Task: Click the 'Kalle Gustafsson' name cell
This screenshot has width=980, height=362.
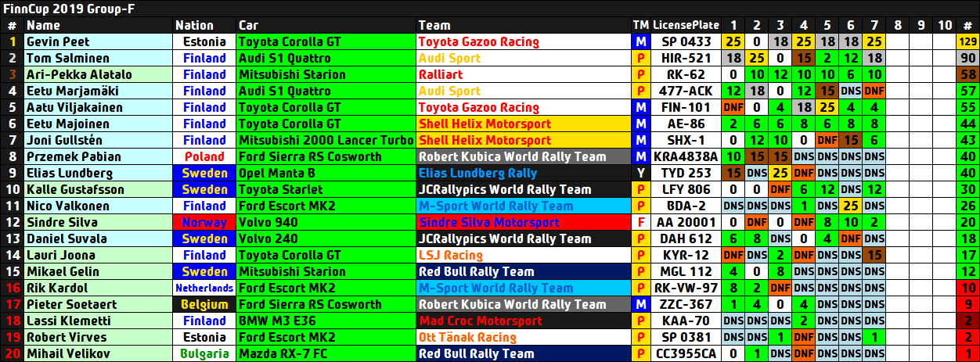Action: [98, 189]
